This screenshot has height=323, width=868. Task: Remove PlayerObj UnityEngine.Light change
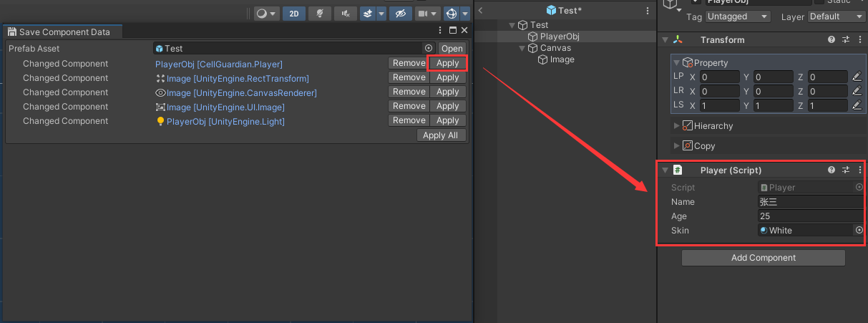(x=409, y=120)
